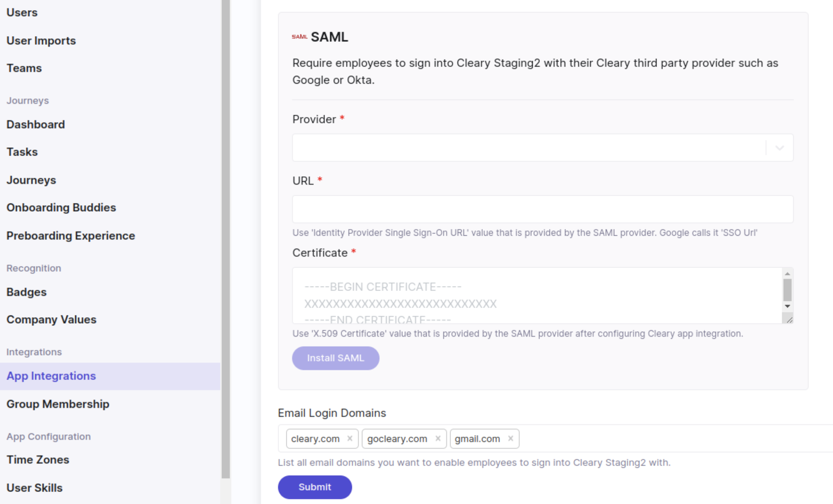Open Onboarding Buddies

[x=61, y=207]
